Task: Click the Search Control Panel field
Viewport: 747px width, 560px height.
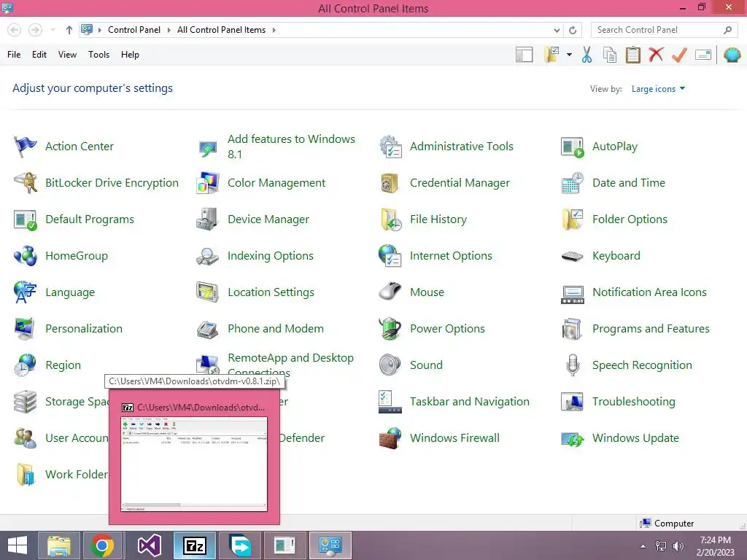Action: [x=664, y=30]
